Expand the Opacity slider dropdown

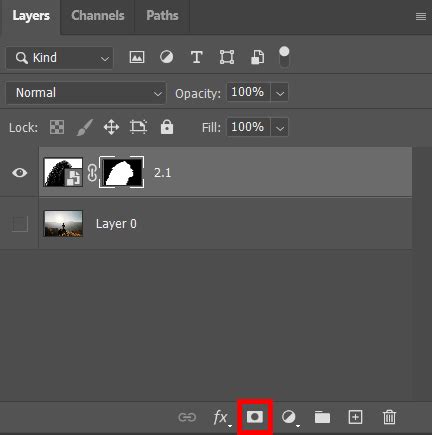click(x=280, y=92)
